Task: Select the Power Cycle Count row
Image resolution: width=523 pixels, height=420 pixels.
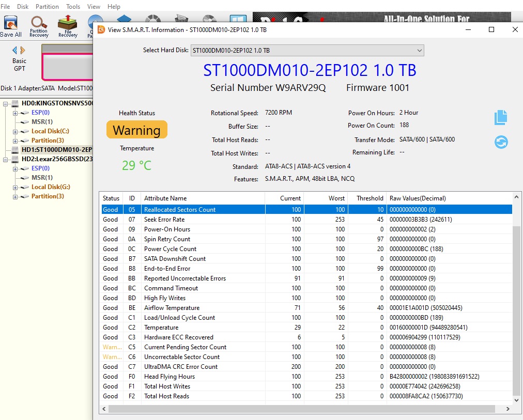Action: point(306,249)
